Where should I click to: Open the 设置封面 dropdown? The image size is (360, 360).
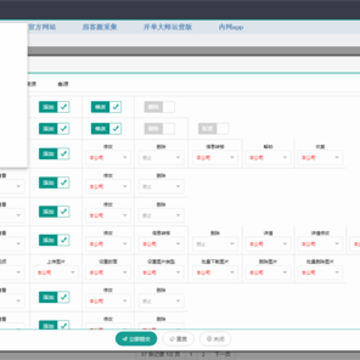(x=108, y=273)
